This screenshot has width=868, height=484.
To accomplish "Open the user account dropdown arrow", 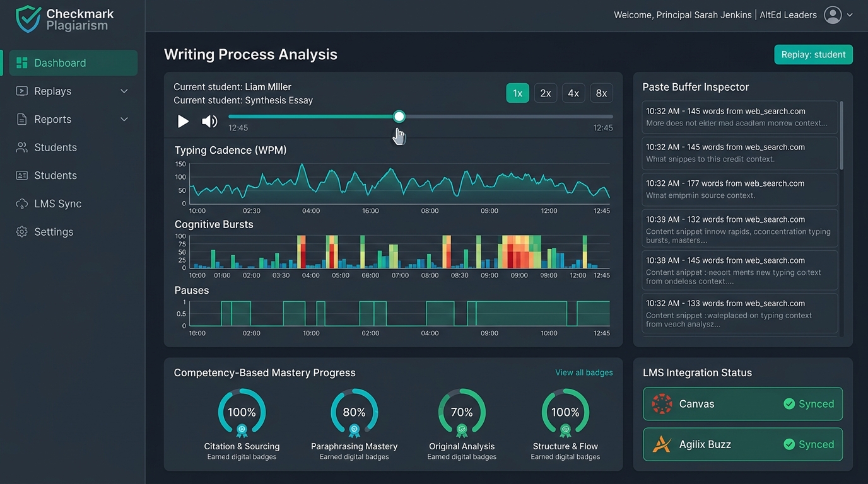I will tap(850, 15).
